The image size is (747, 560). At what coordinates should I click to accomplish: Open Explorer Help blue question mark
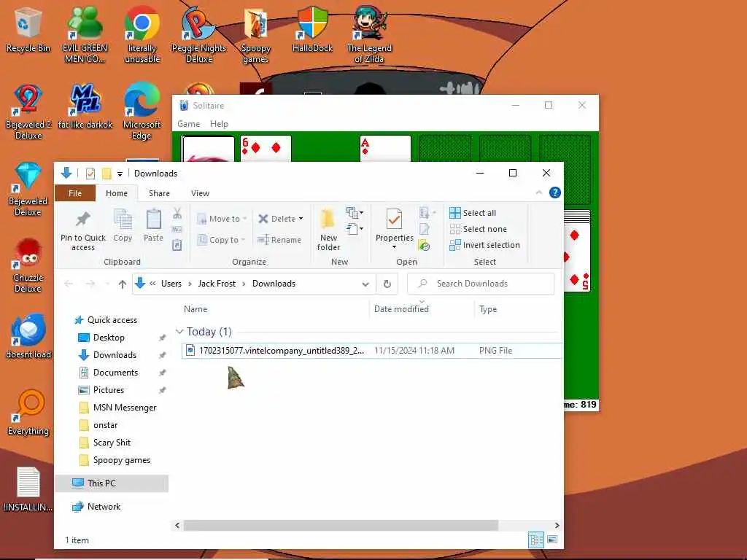(x=555, y=192)
